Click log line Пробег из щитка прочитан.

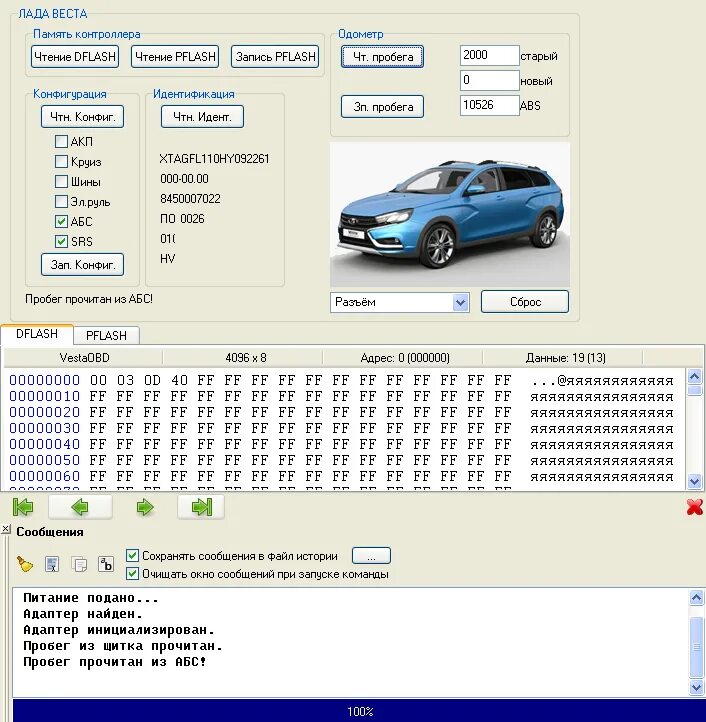point(123,646)
